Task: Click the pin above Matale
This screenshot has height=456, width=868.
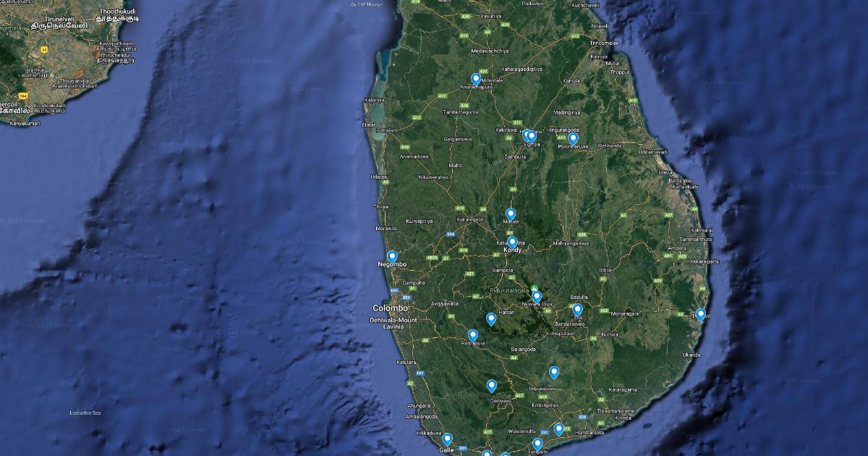Action: pyautogui.click(x=511, y=214)
